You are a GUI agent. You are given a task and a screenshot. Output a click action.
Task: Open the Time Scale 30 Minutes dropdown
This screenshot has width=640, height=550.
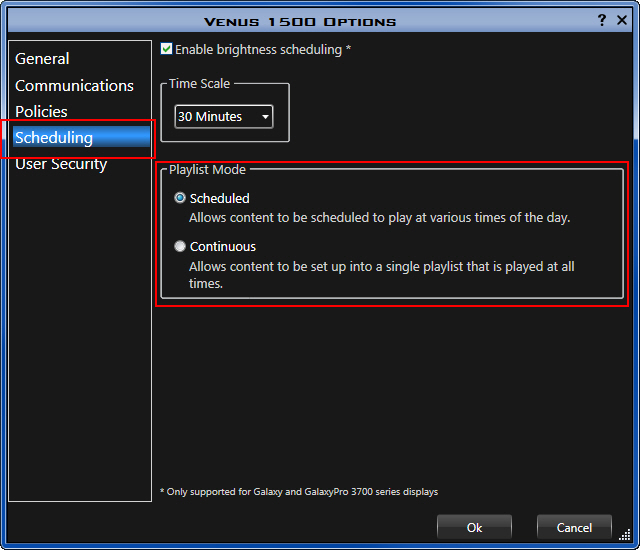coord(223,117)
